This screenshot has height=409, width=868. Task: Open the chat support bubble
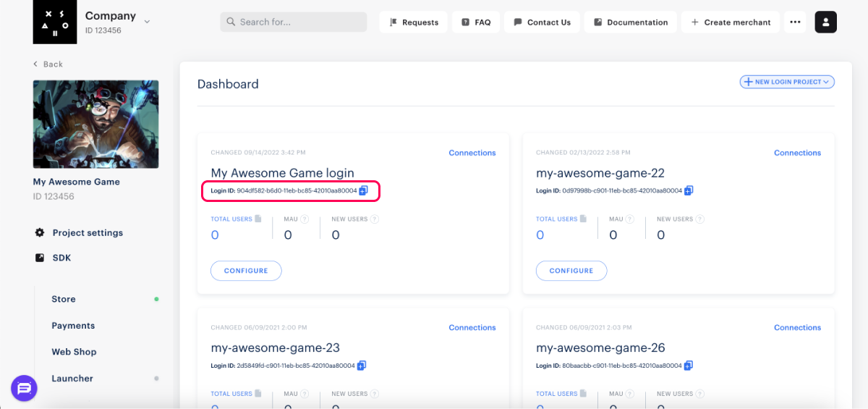pos(24,389)
